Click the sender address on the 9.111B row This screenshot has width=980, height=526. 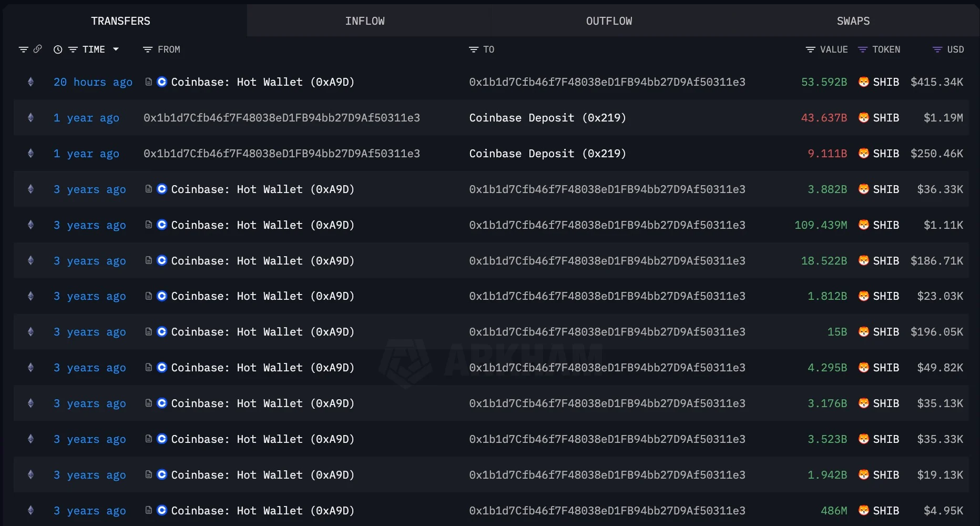pos(281,154)
